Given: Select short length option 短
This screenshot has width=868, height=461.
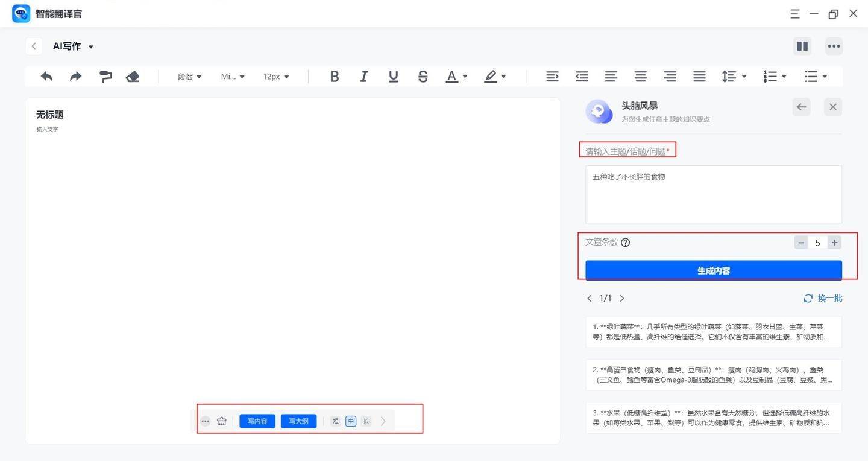Looking at the screenshot, I should coord(336,421).
